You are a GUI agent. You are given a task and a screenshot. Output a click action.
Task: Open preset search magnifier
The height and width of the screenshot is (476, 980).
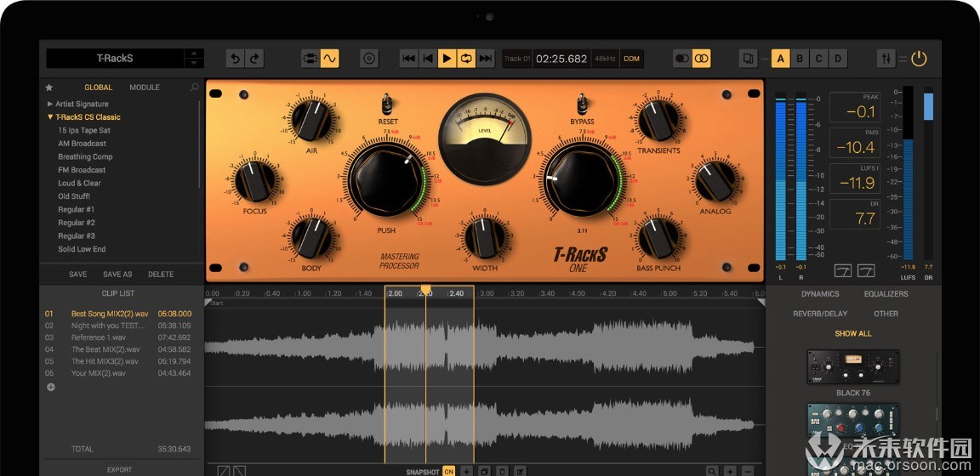point(194,88)
